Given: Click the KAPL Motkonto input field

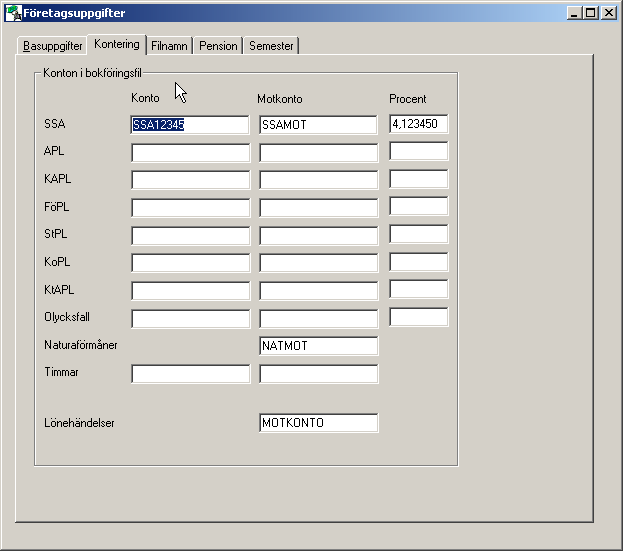Looking at the screenshot, I should [318, 180].
